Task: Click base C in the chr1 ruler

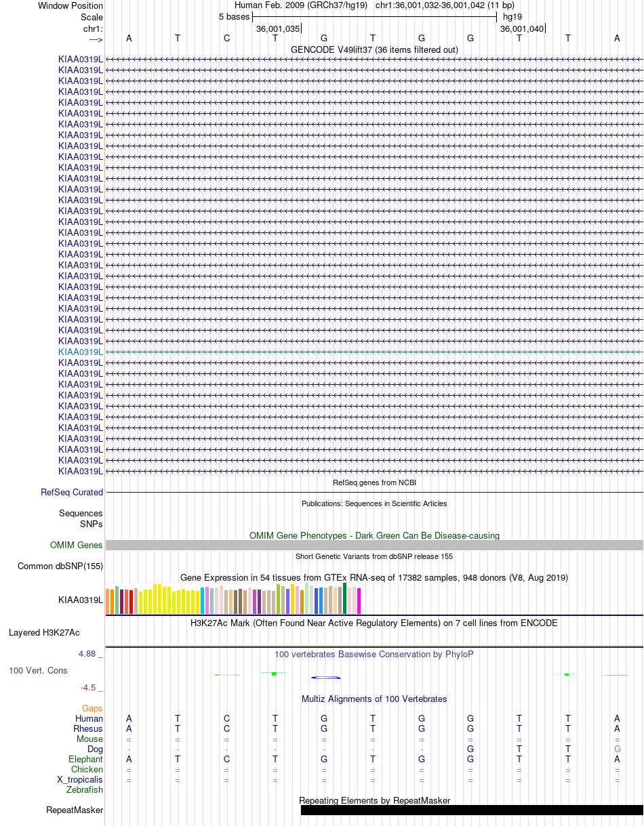Action: pos(226,38)
